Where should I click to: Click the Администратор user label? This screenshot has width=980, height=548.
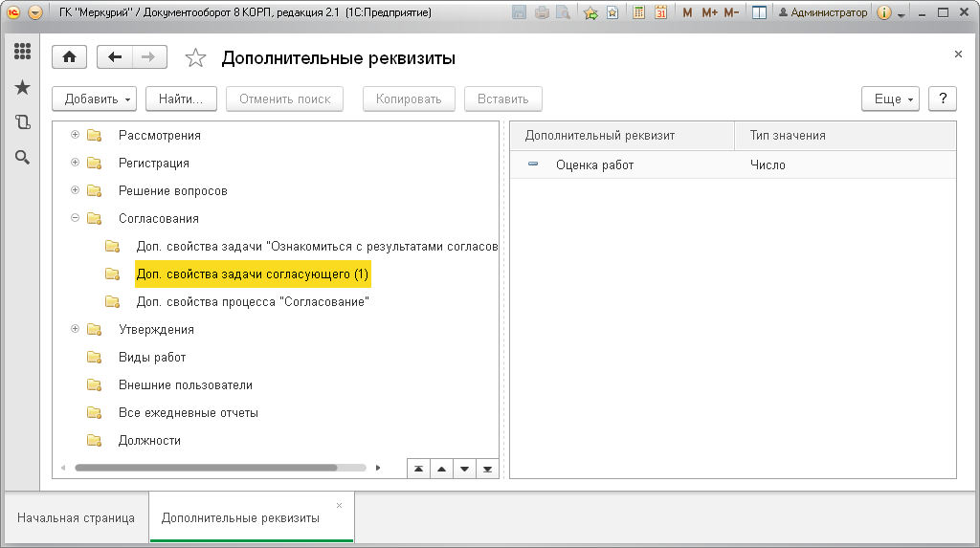coord(822,12)
